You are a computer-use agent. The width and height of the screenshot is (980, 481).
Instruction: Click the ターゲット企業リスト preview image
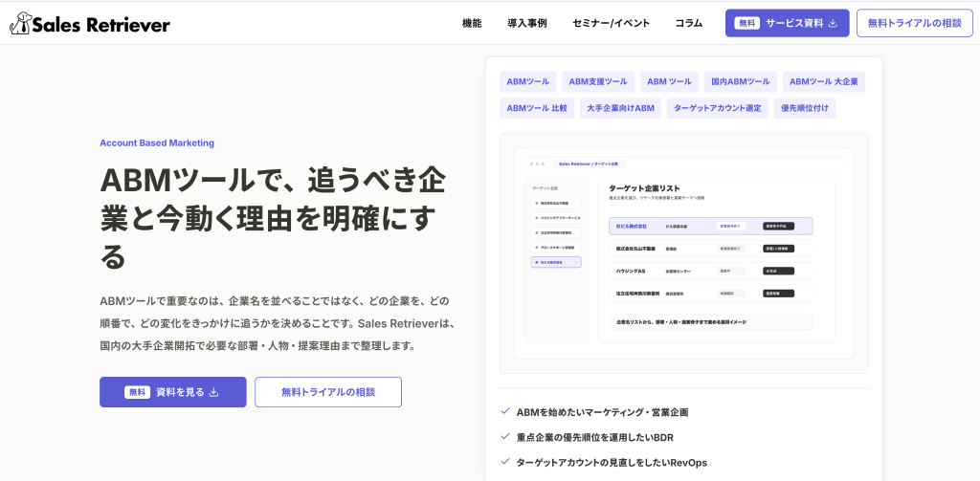tap(683, 253)
